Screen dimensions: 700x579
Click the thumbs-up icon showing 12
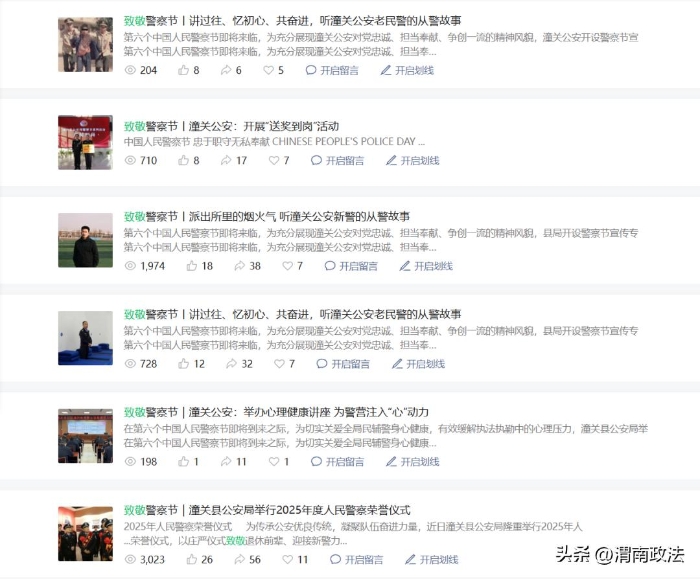(x=183, y=364)
